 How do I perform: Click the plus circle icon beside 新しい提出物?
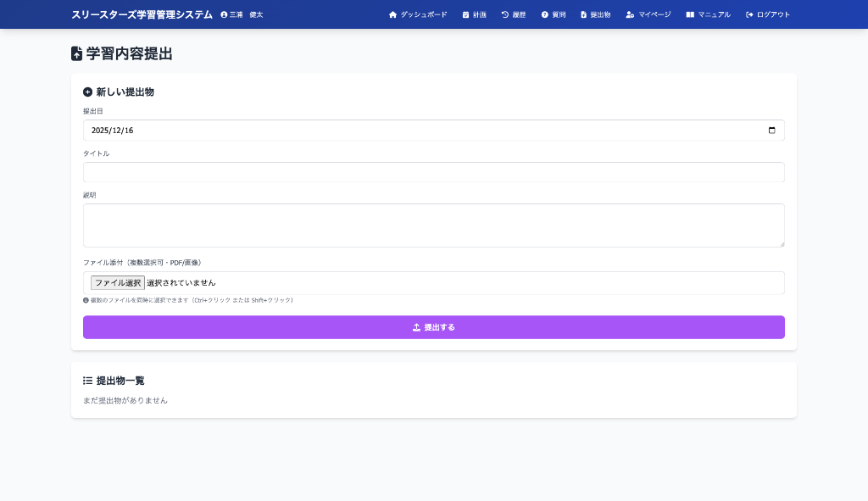pos(87,92)
